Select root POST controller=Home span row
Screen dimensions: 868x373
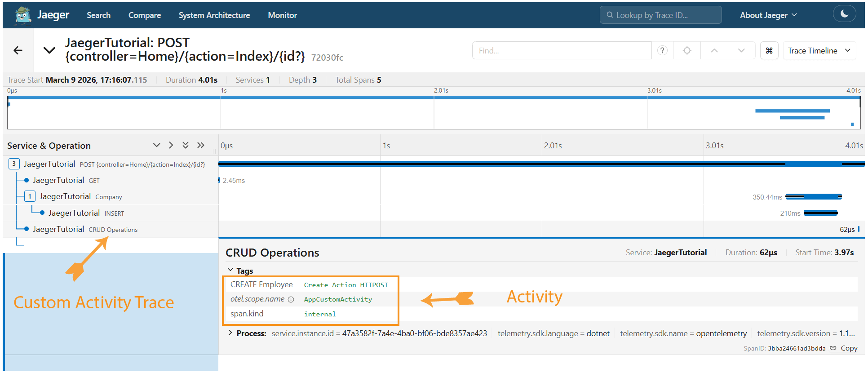[111, 164]
